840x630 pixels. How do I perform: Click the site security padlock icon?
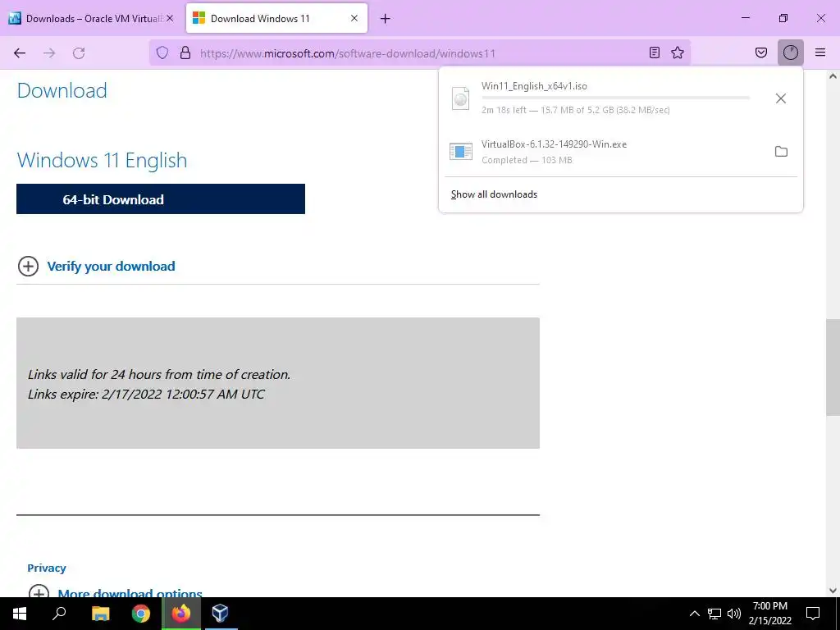(x=185, y=52)
